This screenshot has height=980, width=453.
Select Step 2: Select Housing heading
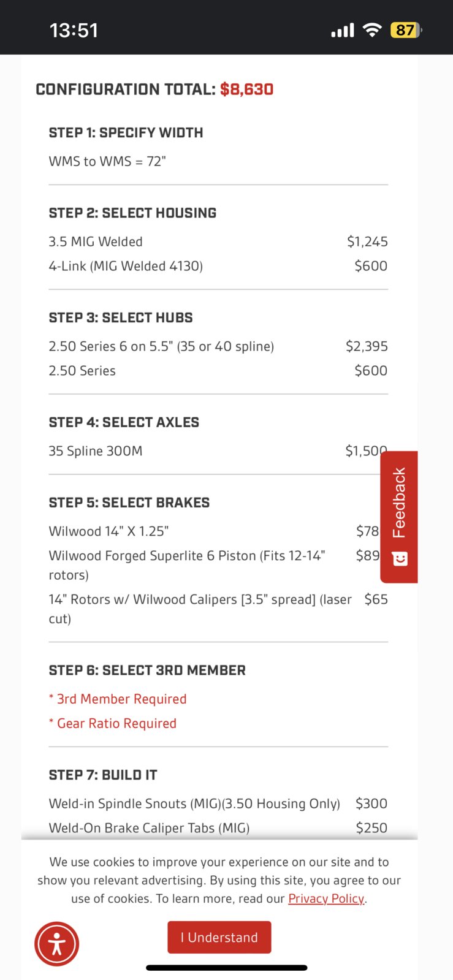pyautogui.click(x=132, y=213)
